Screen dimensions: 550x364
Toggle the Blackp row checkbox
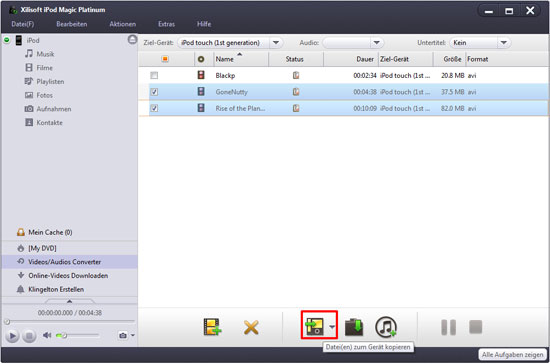tap(154, 75)
